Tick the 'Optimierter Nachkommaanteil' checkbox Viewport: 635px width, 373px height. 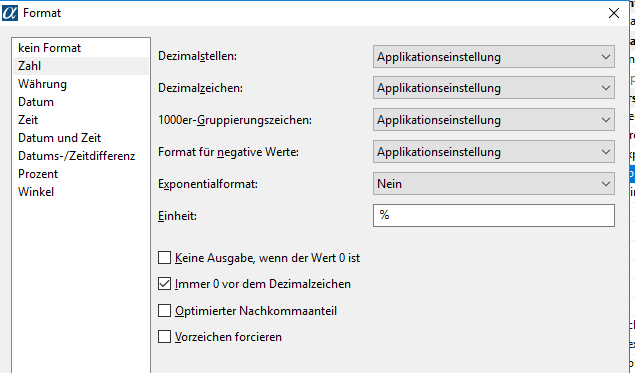(164, 311)
